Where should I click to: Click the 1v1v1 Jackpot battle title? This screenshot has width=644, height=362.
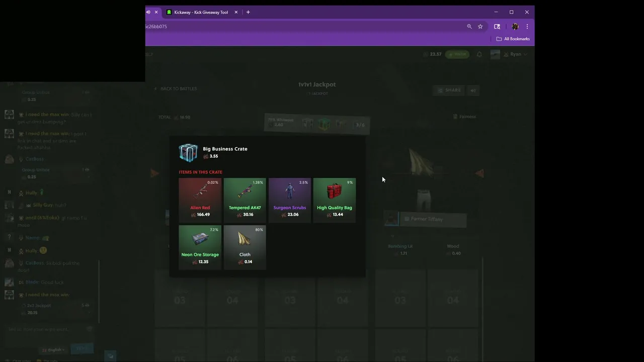pyautogui.click(x=317, y=84)
